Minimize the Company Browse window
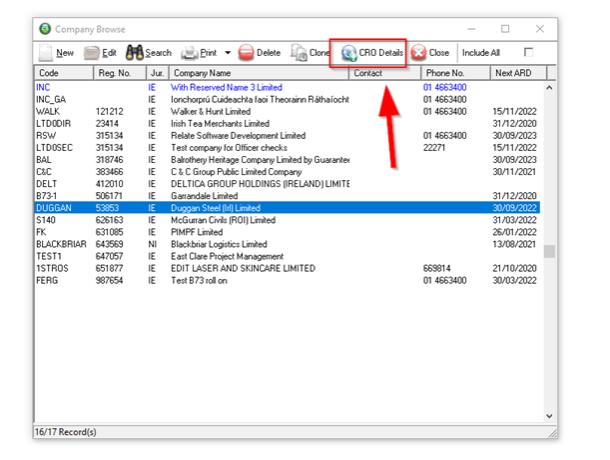This screenshot has height=460, width=610. [x=471, y=29]
